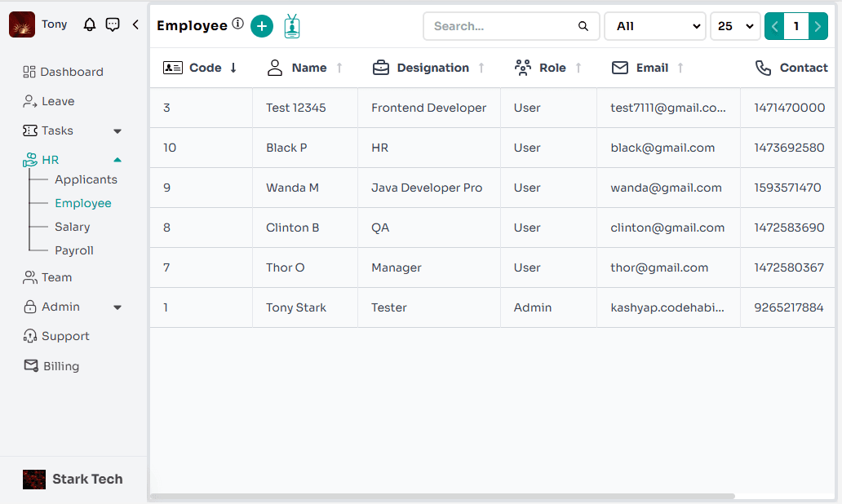Open the 25 rows-per-page dropdown
This screenshot has height=504, width=842.
click(x=734, y=26)
